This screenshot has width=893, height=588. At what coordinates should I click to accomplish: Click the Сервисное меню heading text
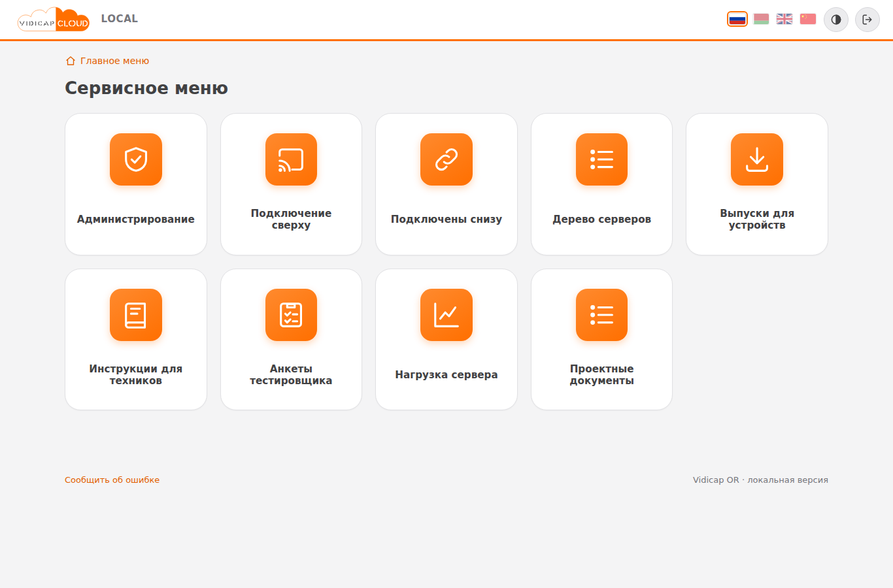coord(146,88)
